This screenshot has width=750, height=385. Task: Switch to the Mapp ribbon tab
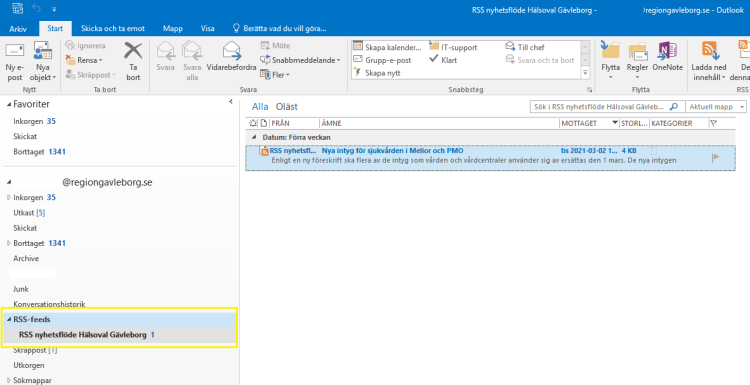(x=173, y=28)
